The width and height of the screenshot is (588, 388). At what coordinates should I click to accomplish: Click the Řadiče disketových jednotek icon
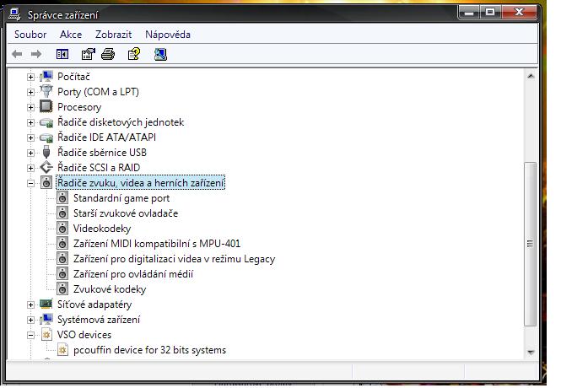tap(46, 122)
